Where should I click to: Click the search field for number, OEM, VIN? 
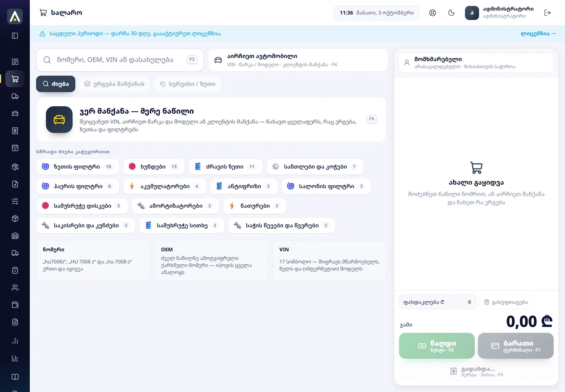120,60
